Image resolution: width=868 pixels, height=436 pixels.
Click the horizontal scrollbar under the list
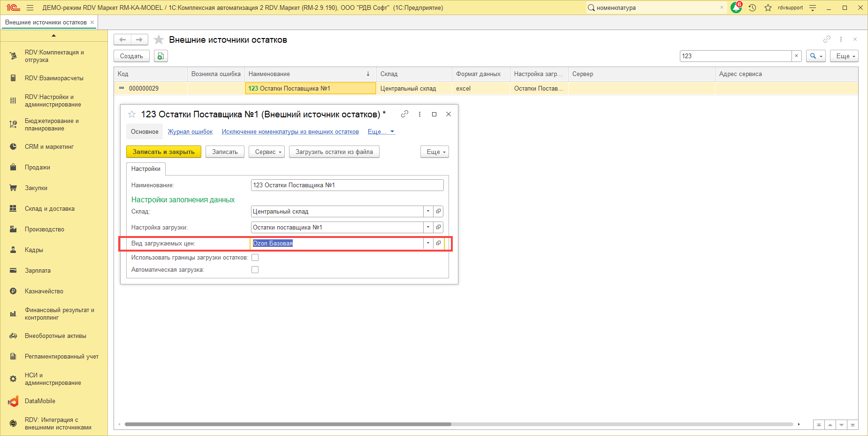[x=288, y=424]
